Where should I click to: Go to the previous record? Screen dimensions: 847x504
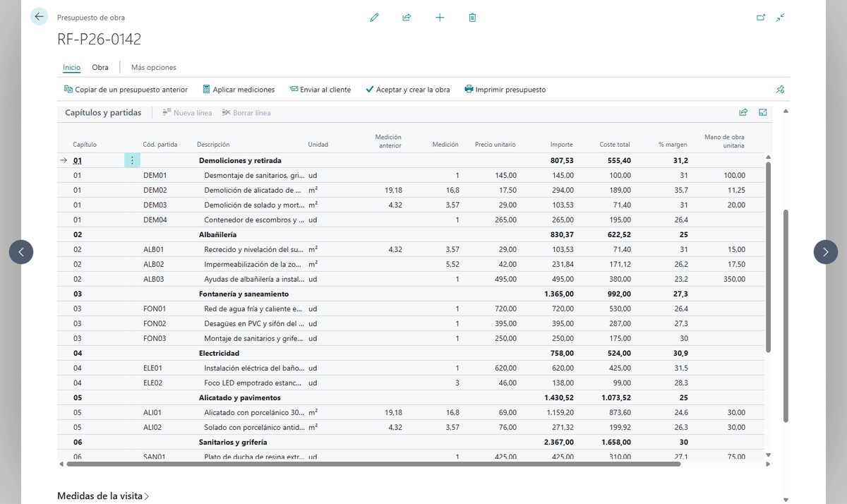pos(21,252)
